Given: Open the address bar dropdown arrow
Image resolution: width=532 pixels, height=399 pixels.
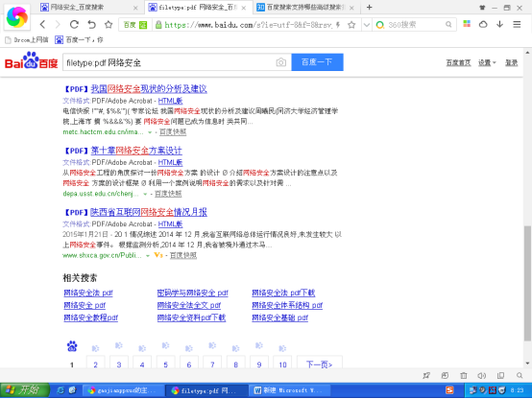Looking at the screenshot, I should tap(367, 25).
